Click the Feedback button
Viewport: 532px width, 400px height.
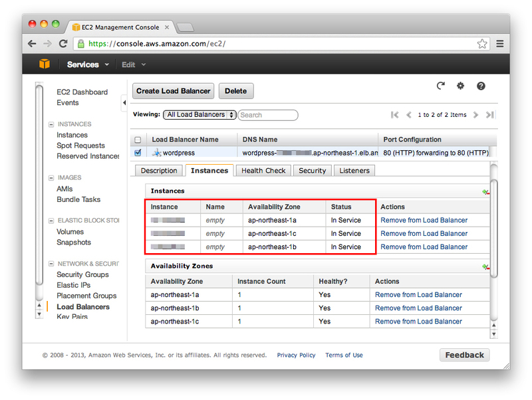[464, 355]
